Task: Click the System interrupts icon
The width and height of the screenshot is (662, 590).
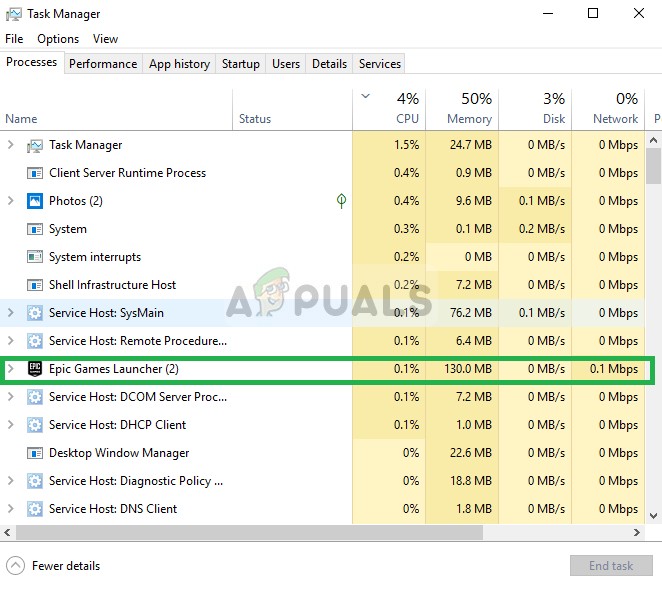Action: 35,257
